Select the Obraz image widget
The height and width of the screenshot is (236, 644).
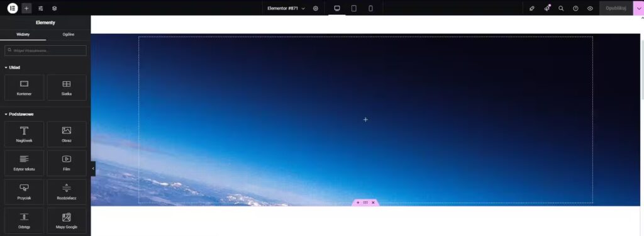click(67, 135)
